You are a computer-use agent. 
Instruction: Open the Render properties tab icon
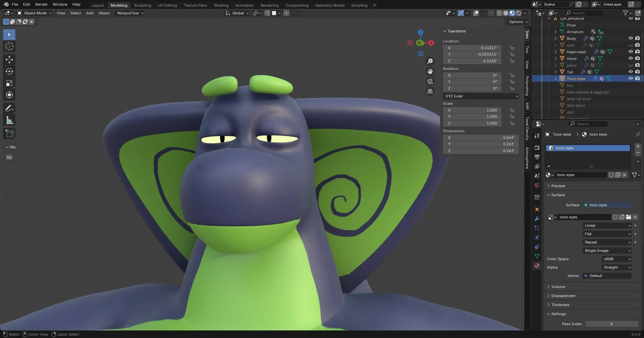pos(537,147)
